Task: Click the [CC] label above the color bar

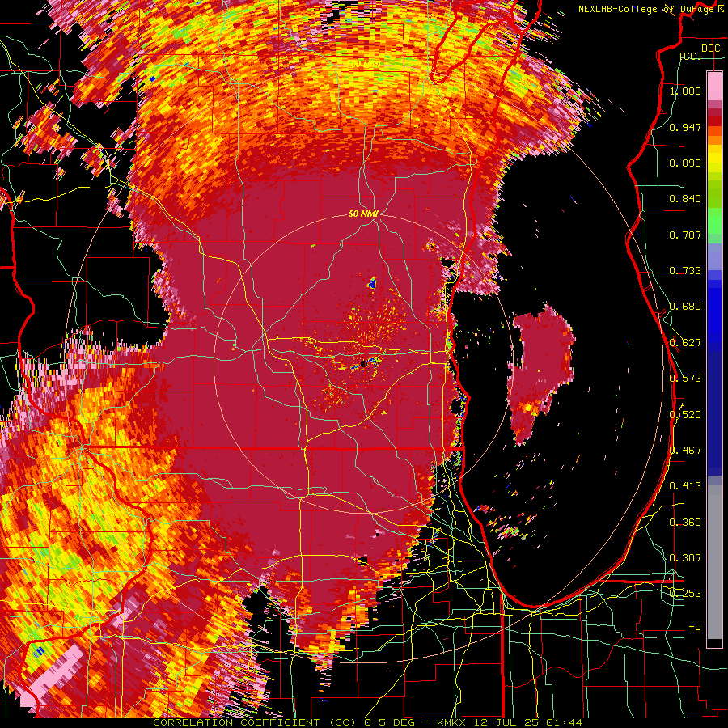Action: point(690,56)
